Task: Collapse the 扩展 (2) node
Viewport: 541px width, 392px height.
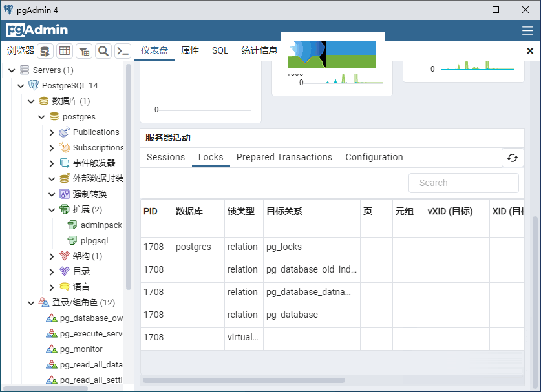Action: 52,210
